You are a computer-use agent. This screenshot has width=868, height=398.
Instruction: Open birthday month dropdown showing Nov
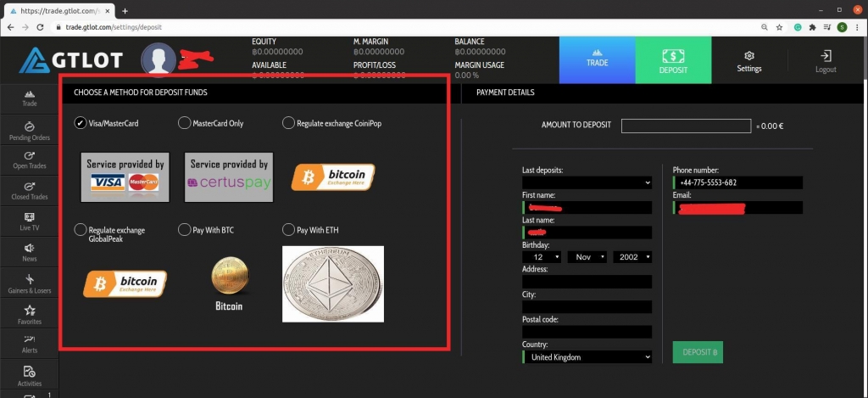587,257
